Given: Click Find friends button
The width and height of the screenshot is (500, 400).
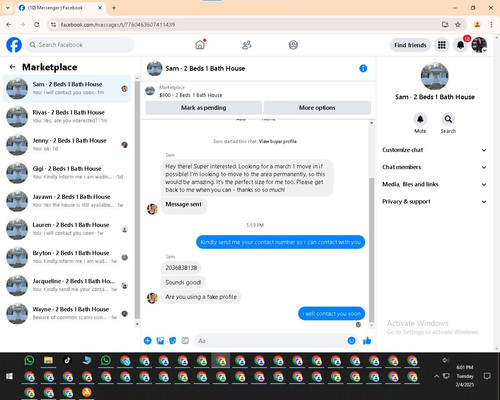Looking at the screenshot, I should click(410, 45).
